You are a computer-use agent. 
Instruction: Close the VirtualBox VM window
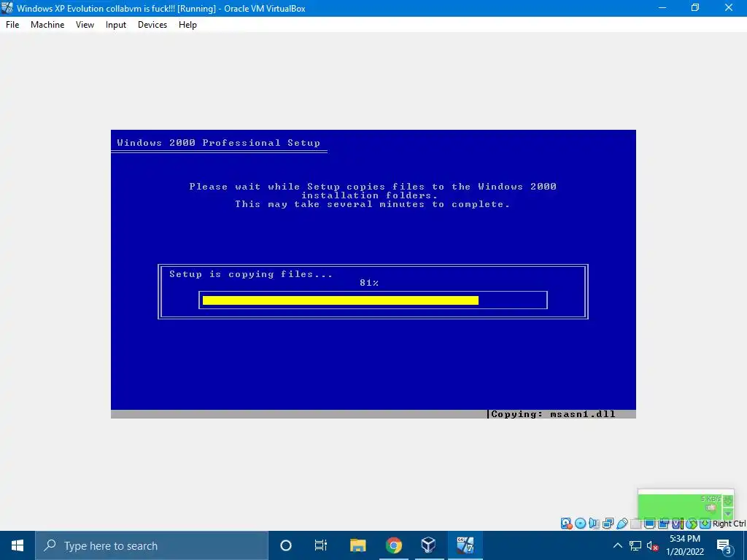[x=729, y=8]
